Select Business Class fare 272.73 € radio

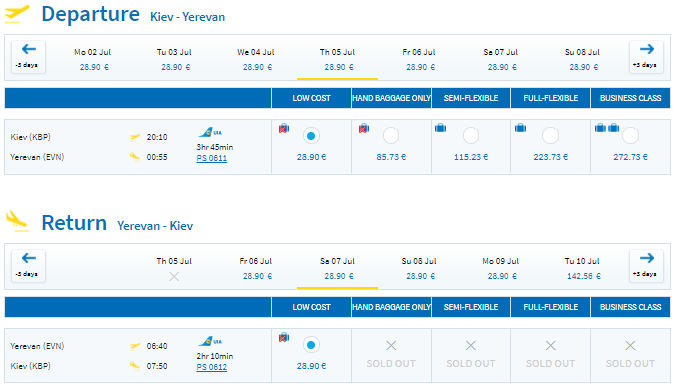[x=630, y=136]
